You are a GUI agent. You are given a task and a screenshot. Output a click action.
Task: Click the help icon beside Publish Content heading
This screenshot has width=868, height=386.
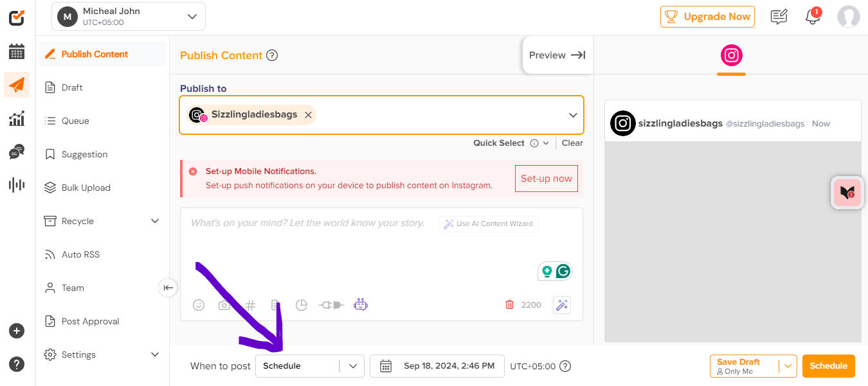tap(272, 55)
